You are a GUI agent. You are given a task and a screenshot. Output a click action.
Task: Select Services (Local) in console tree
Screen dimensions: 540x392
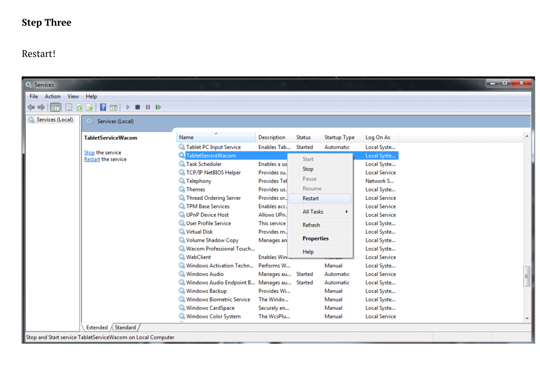point(55,119)
